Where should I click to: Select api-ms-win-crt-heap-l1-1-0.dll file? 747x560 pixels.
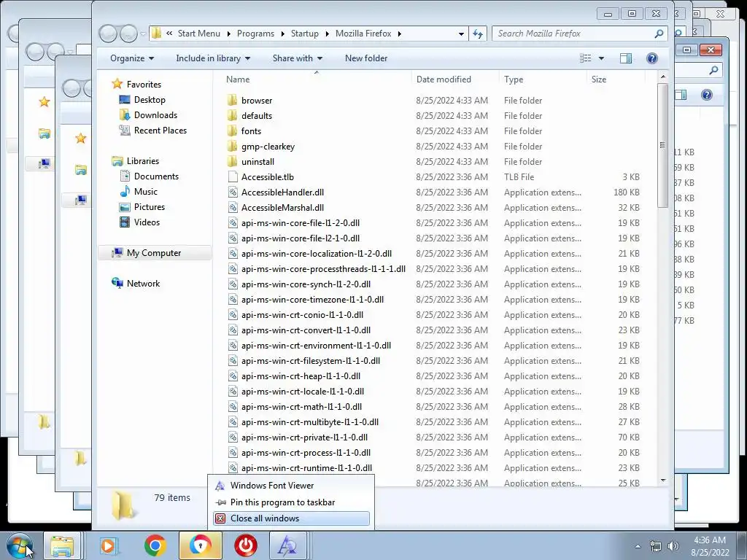pos(301,376)
